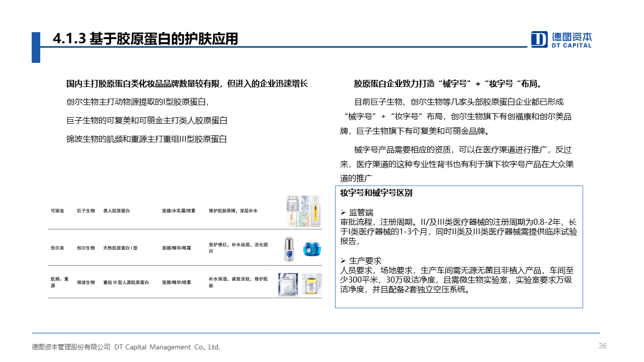644x362 pixels.
Task: Click the 修护肌肤屏障，深层补水 table cell
Action: pyautogui.click(x=233, y=211)
